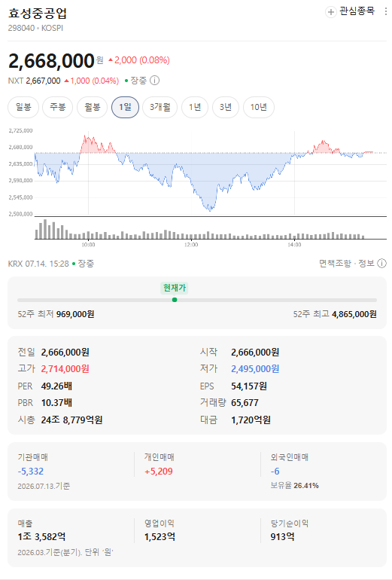Click the 거래량 65,677 value
The height and width of the screenshot is (580, 392).
245,403
